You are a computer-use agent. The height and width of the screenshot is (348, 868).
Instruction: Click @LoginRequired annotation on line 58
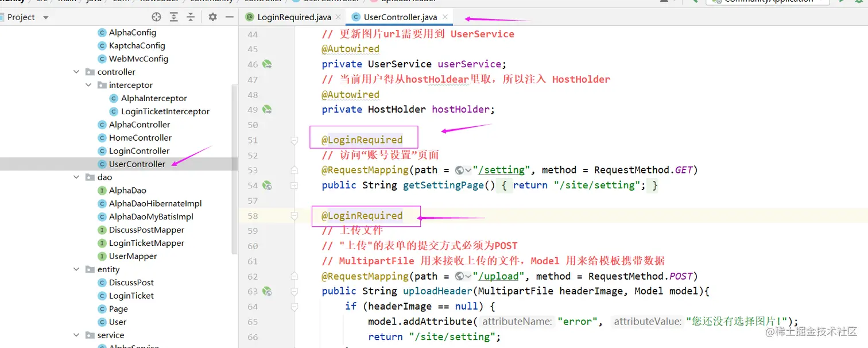(x=362, y=216)
